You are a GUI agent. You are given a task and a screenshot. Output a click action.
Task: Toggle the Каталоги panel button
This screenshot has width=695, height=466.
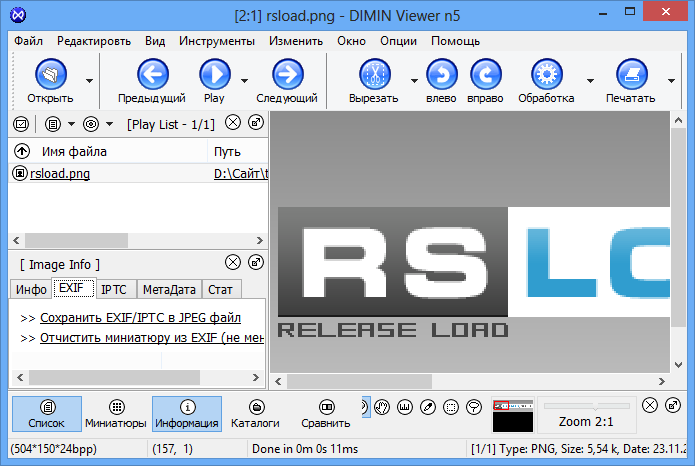click(x=256, y=414)
